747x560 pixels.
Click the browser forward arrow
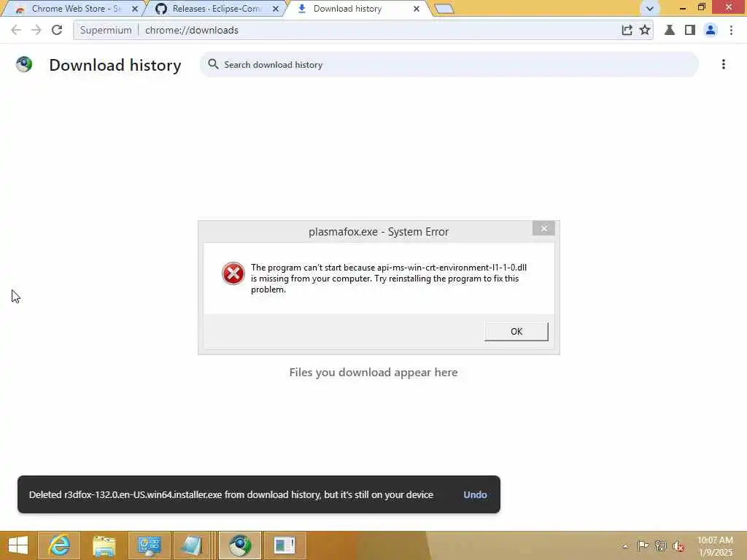point(36,30)
